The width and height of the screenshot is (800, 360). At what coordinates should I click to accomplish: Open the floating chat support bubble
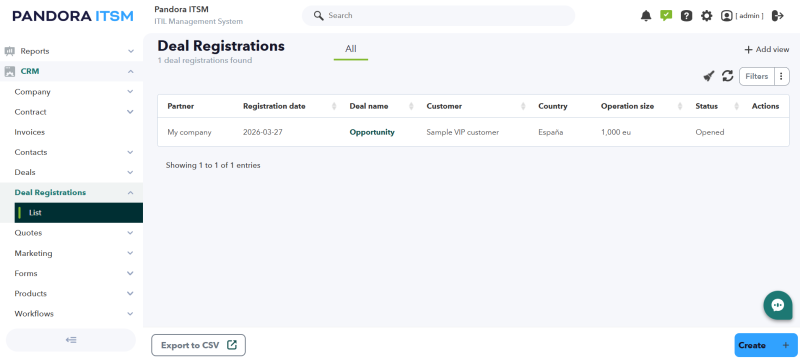(x=778, y=305)
